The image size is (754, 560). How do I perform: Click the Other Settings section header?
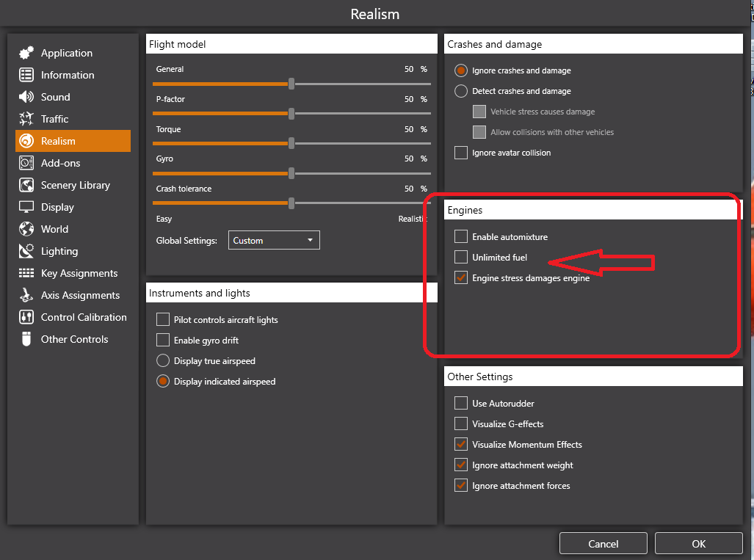(x=593, y=377)
